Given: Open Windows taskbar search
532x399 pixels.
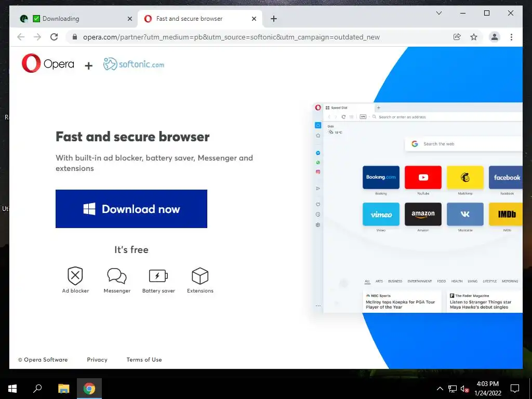Looking at the screenshot, I should pos(37,389).
